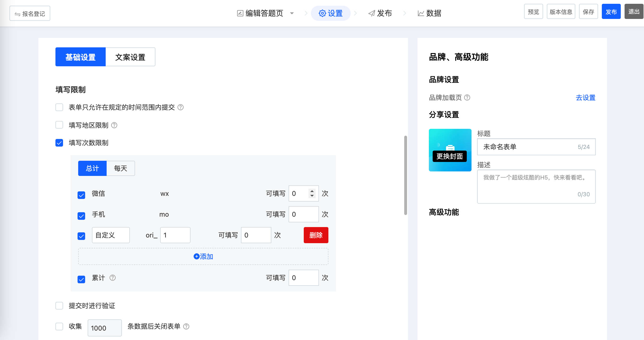Enable 提交时进行验证 checkbox
Viewport: 644px width, 340px height.
coord(59,306)
